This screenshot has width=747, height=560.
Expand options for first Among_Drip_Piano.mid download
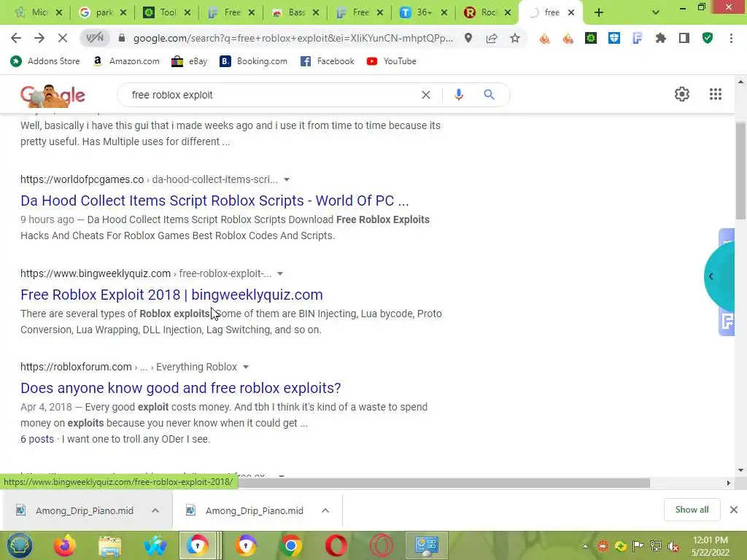coord(155,510)
